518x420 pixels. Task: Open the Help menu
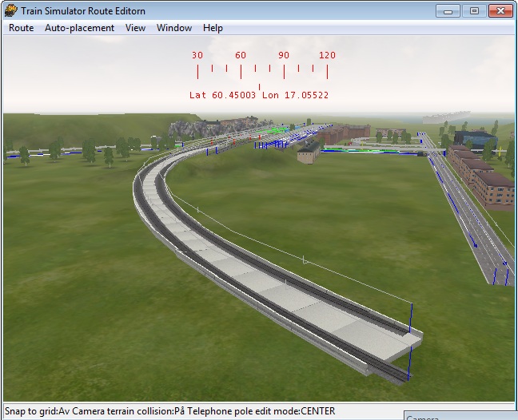tap(213, 28)
